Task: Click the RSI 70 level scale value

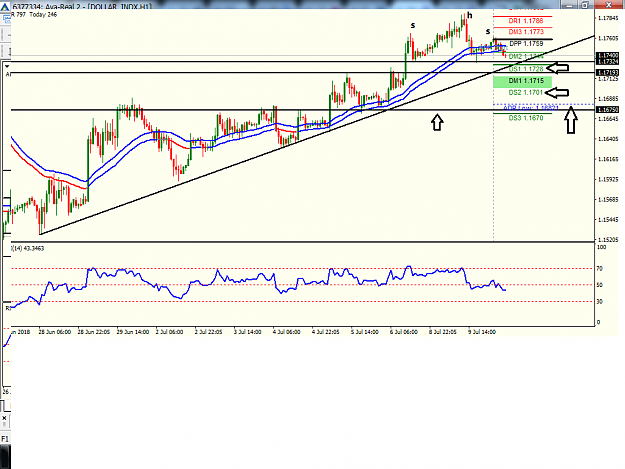Action: coord(599,269)
